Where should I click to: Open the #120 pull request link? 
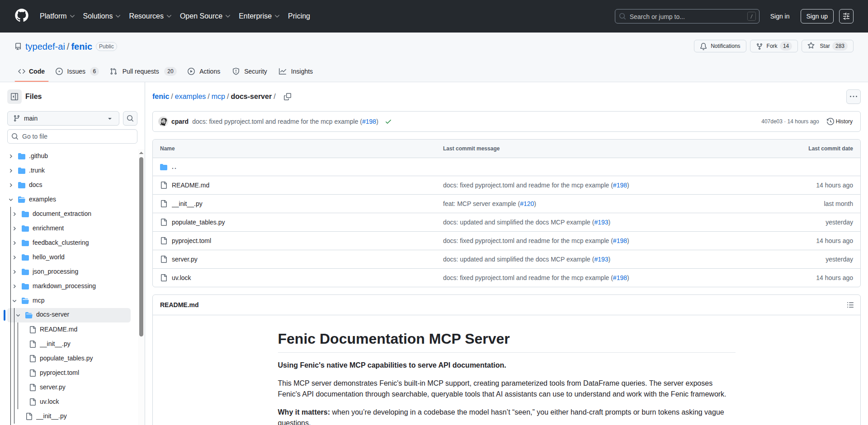pyautogui.click(x=527, y=204)
